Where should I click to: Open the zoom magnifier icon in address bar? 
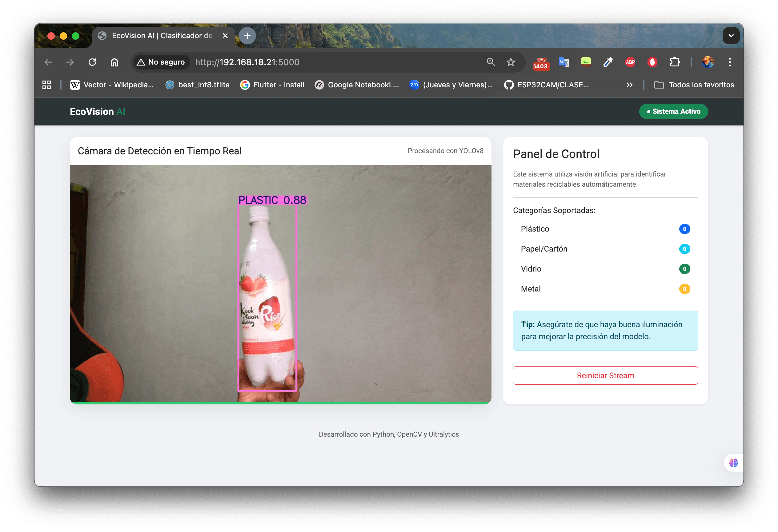491,62
